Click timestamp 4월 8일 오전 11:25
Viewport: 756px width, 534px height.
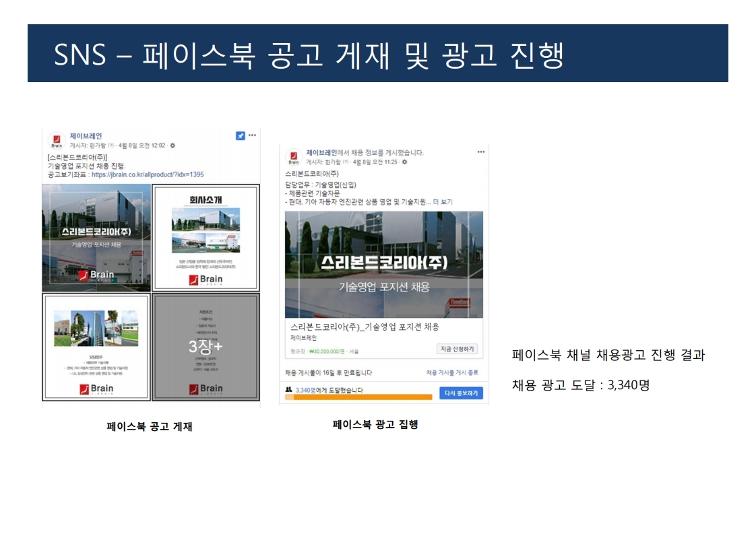(x=375, y=162)
